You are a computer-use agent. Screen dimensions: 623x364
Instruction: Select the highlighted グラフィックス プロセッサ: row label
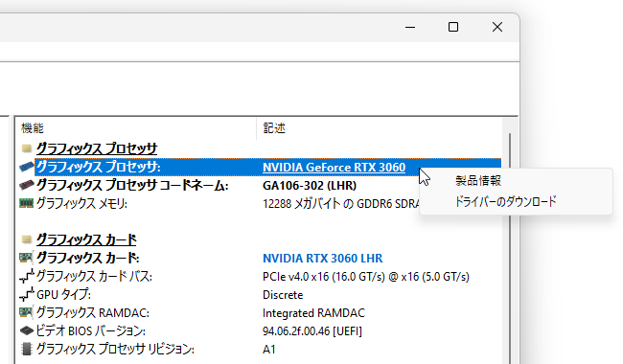99,167
